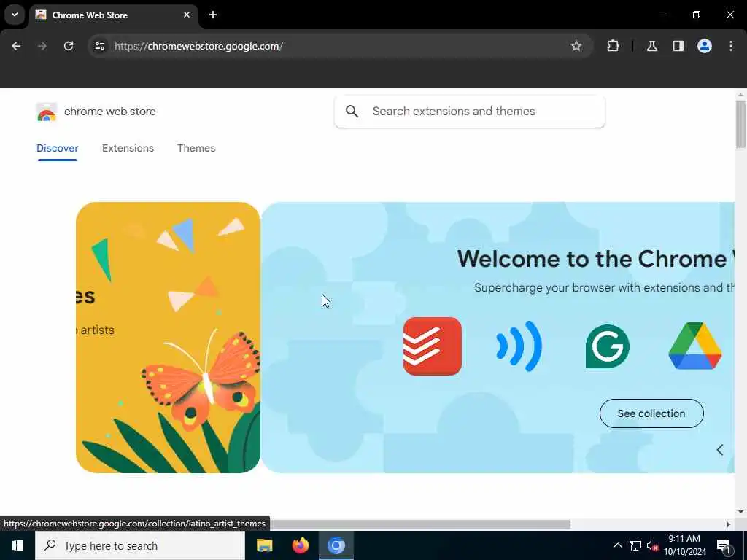Click the scroll right arrow of horizontal scrollbar
747x560 pixels.
click(x=729, y=524)
